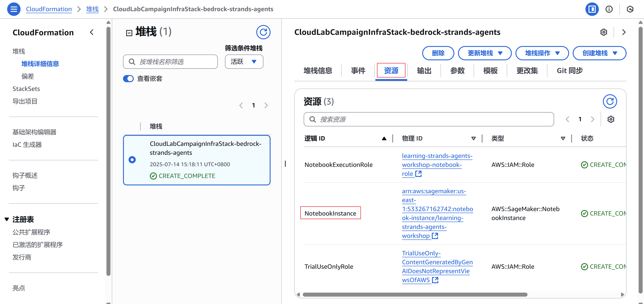Focus the search resources field
The width and height of the screenshot is (644, 304).
click(x=428, y=119)
